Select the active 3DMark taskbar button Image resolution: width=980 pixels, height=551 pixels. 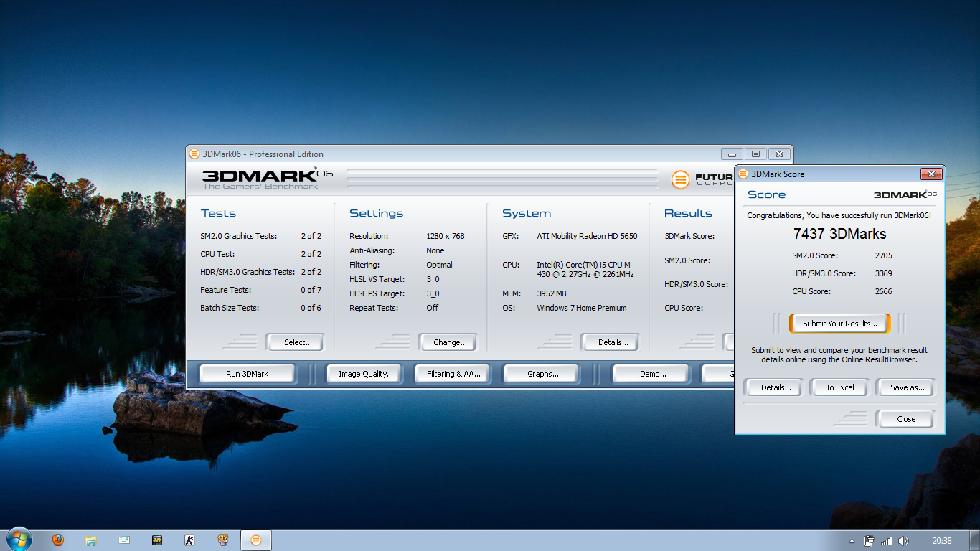(x=256, y=540)
